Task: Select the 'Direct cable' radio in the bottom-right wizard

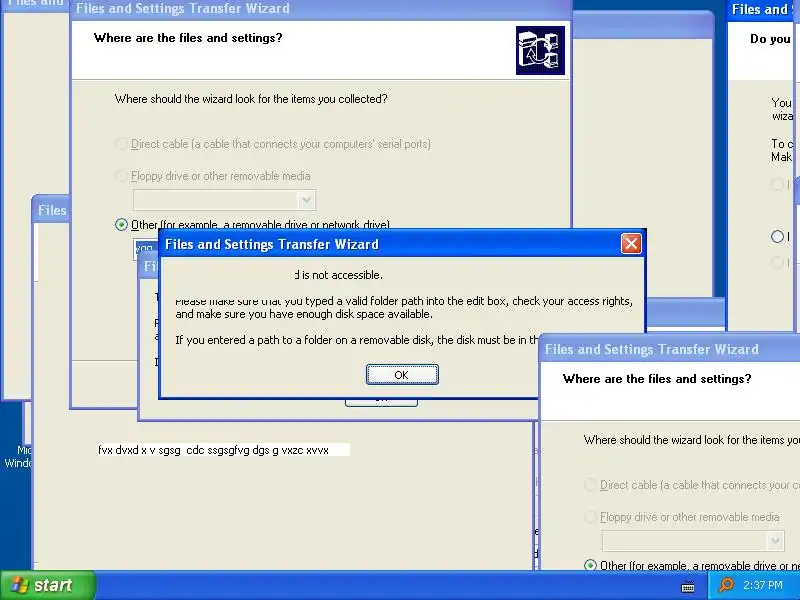Action: (590, 485)
